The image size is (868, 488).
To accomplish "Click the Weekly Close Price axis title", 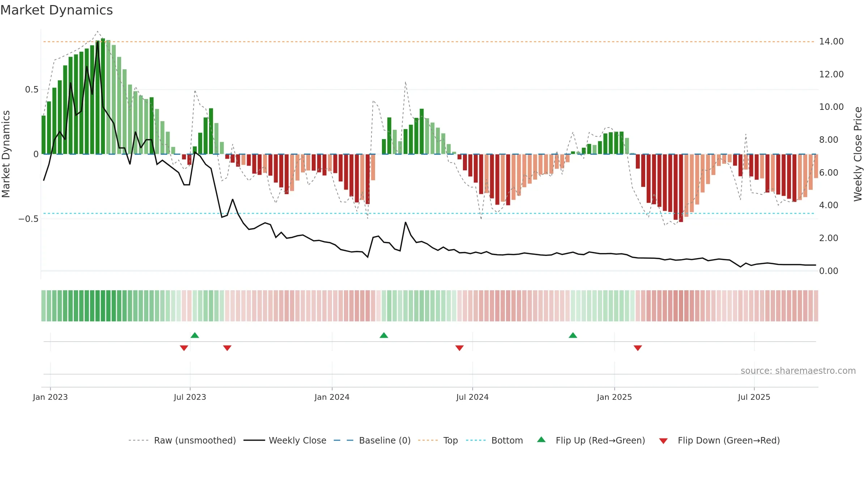I will point(858,154).
